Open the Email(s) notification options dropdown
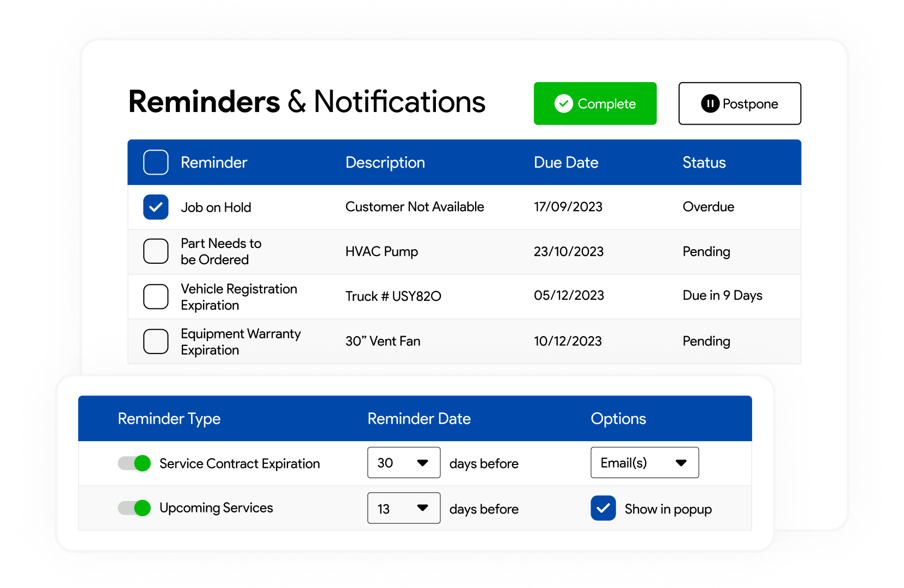The height and width of the screenshot is (588, 904). (644, 463)
